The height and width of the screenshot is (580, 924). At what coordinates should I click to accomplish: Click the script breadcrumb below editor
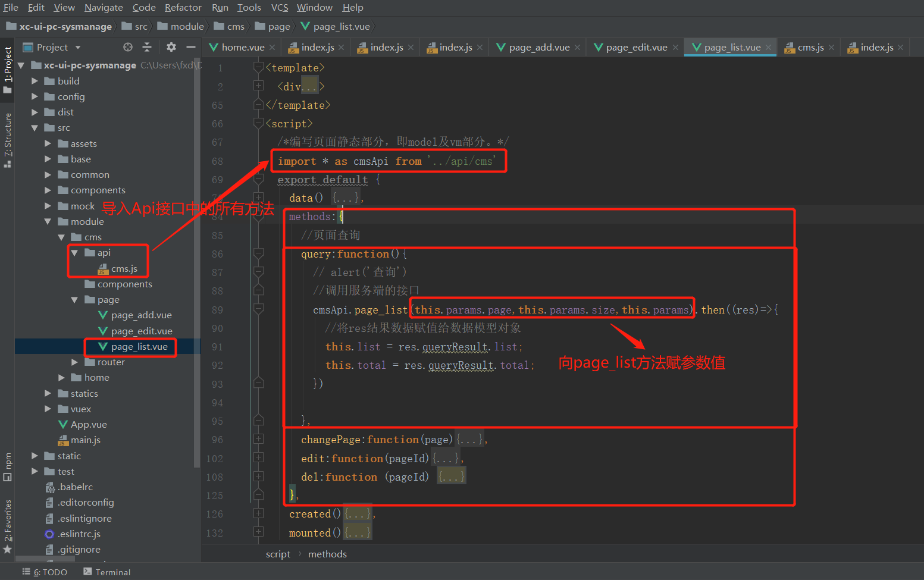[278, 554]
